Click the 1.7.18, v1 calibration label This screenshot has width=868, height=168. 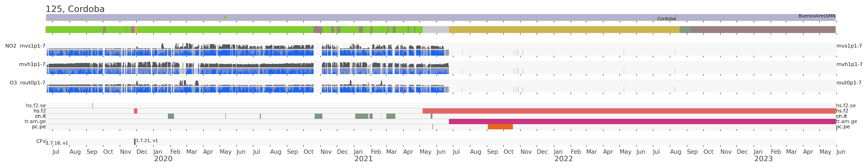pyautogui.click(x=57, y=143)
